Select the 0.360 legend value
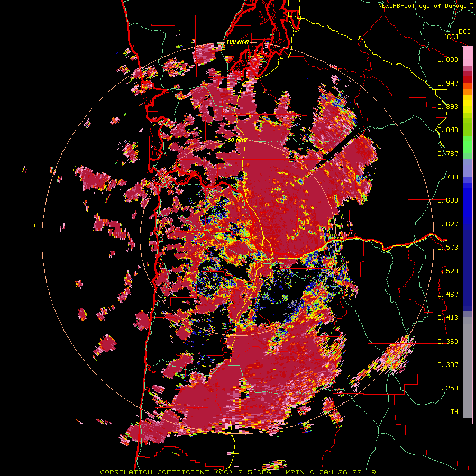476x476 pixels. [448, 342]
